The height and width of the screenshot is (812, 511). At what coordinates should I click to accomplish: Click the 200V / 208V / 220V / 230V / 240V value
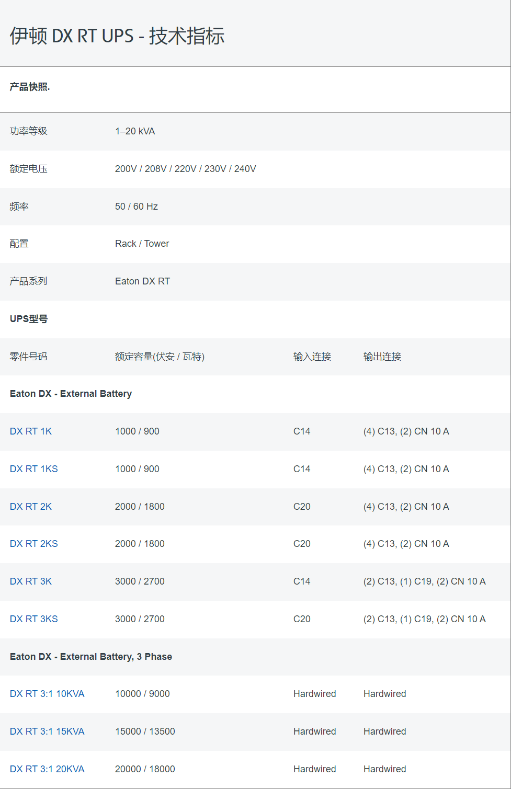186,169
